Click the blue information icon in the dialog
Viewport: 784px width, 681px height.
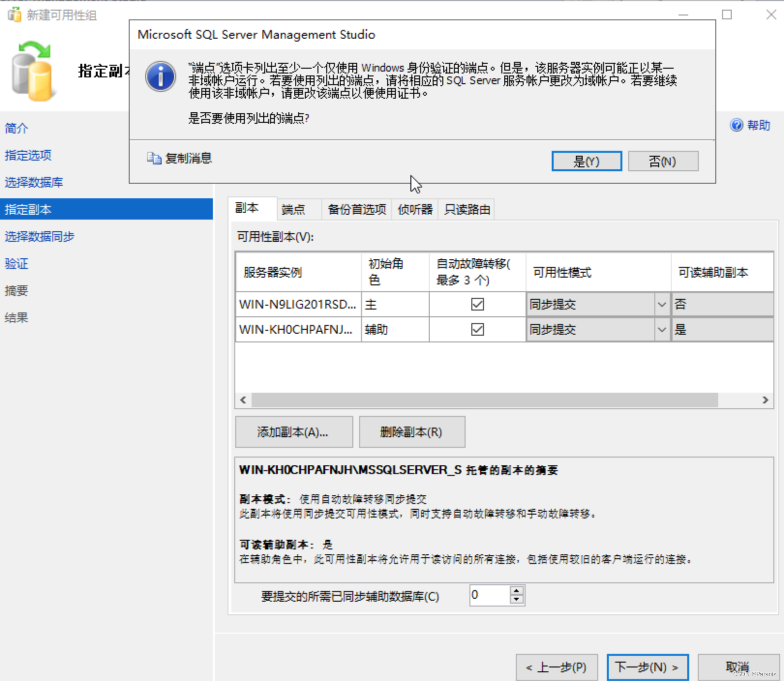coord(161,76)
